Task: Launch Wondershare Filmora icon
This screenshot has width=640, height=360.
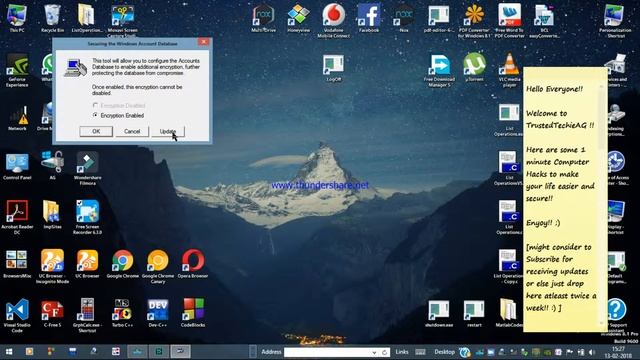Action: tap(87, 168)
